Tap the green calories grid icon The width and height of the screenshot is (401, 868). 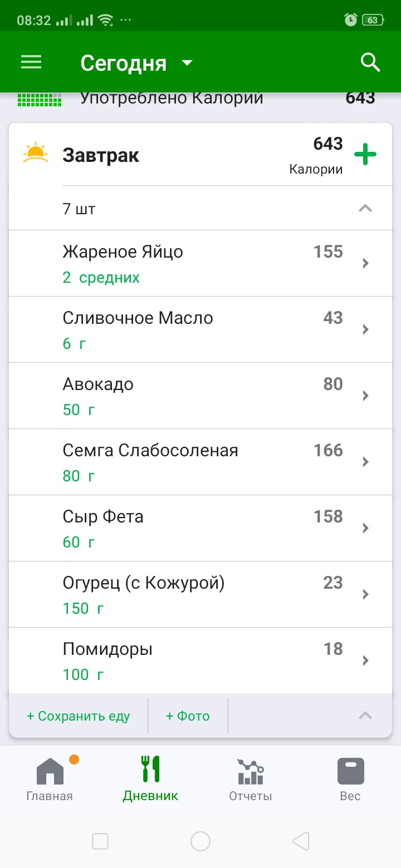pyautogui.click(x=40, y=99)
